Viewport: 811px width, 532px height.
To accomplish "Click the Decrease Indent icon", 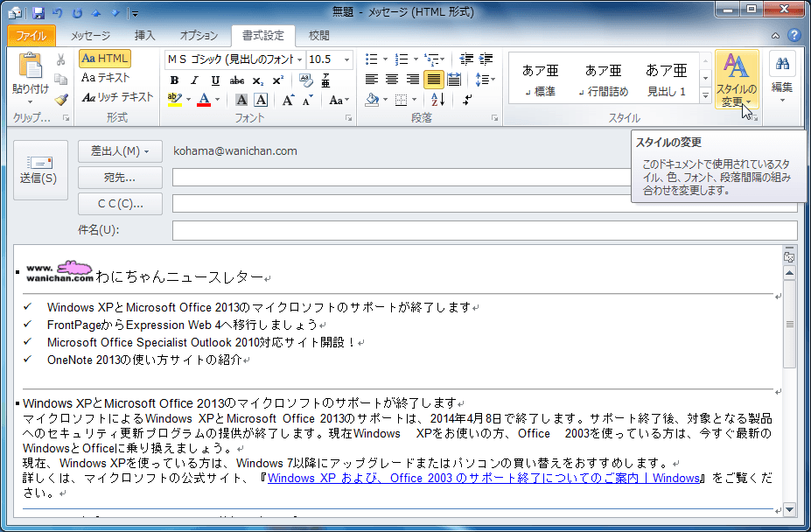I will tap(466, 59).
